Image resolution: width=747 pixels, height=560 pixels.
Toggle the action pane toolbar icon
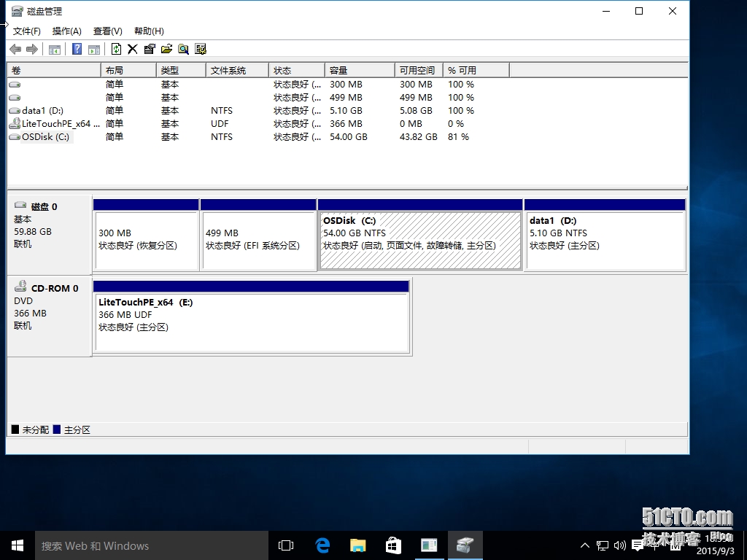tap(94, 49)
